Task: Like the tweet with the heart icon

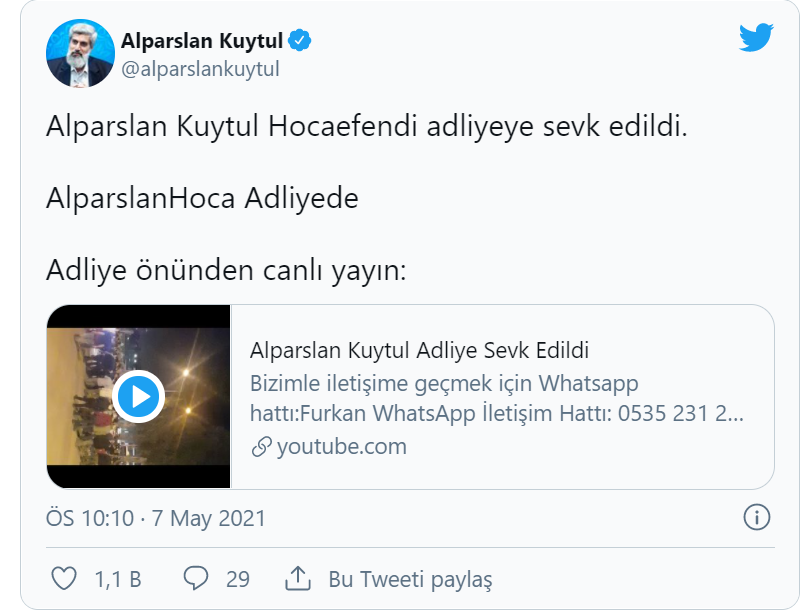Action: pyautogui.click(x=64, y=578)
